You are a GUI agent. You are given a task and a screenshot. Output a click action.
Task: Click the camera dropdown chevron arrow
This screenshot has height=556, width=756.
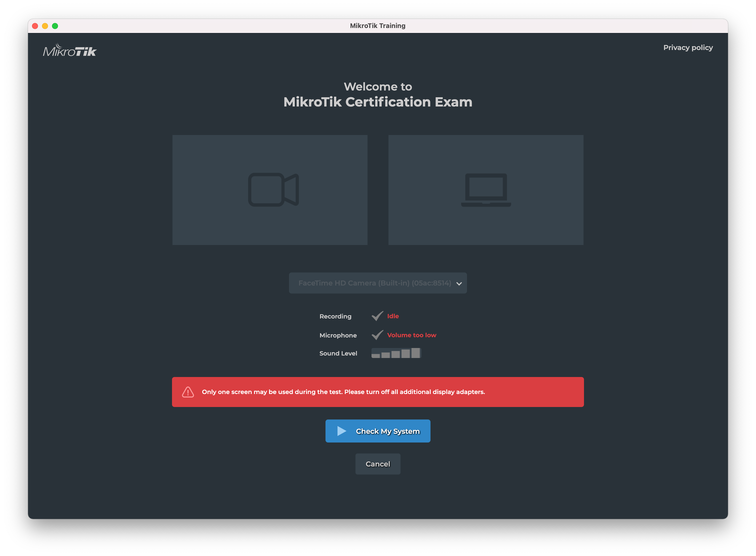459,284
